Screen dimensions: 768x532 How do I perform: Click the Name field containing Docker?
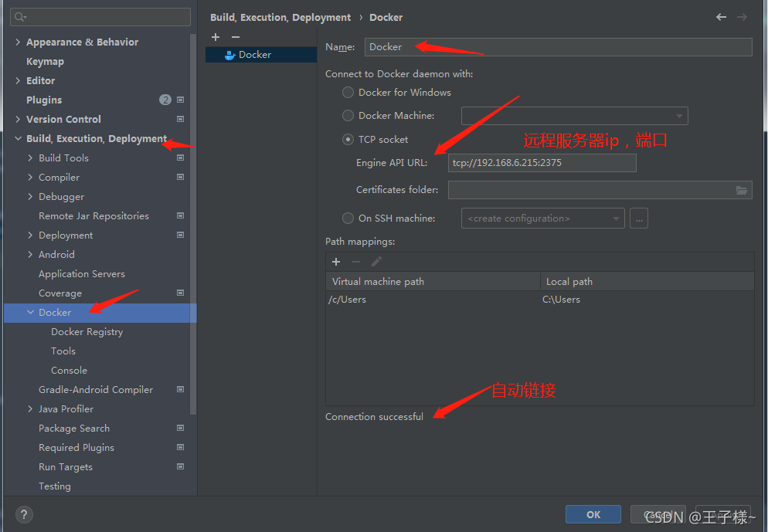(x=559, y=47)
